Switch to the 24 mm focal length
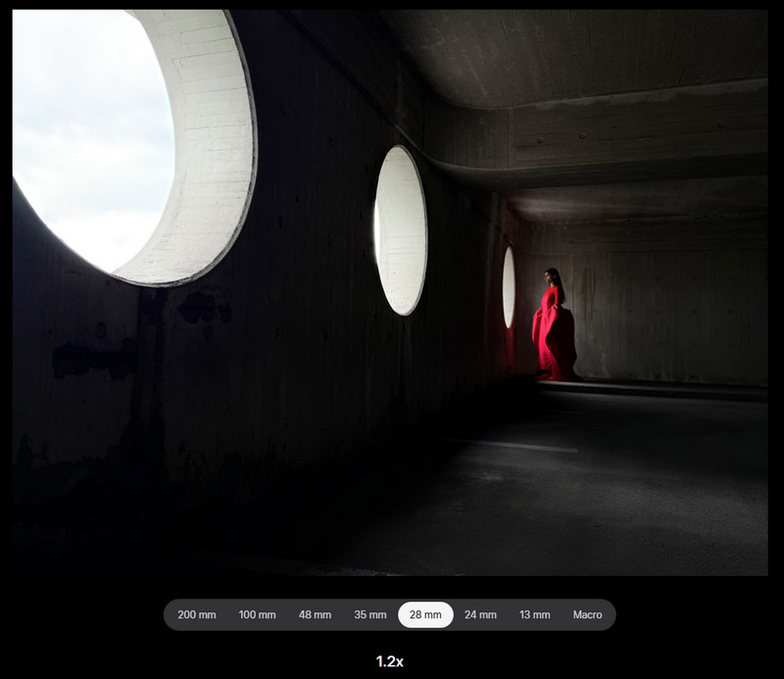This screenshot has width=784, height=679. [x=480, y=615]
